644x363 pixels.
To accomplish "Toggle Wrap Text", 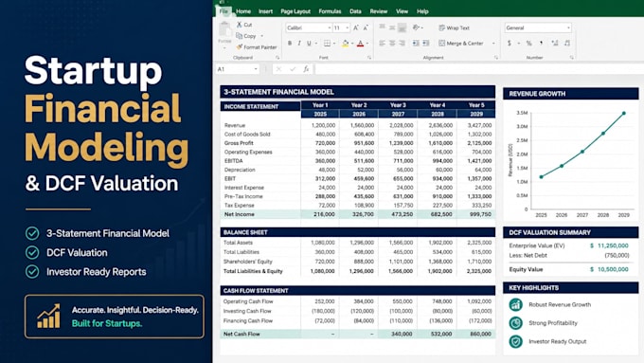I will pyautogui.click(x=454, y=27).
